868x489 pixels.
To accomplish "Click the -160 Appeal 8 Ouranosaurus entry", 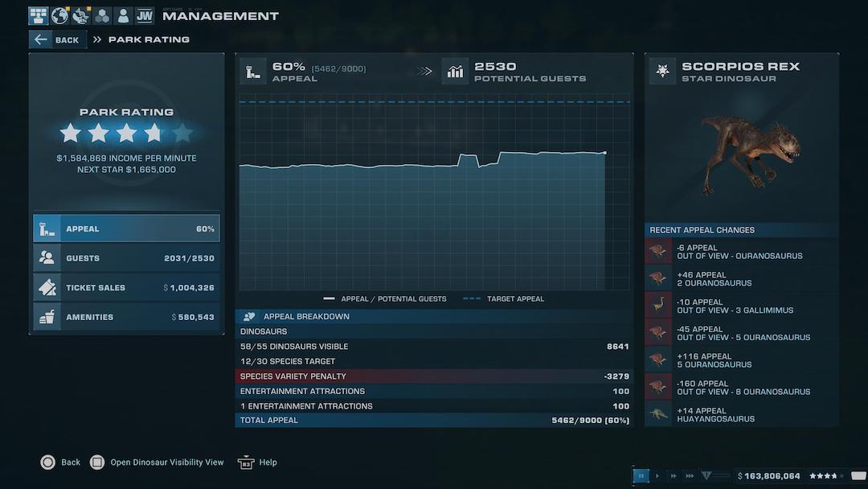I will coord(741,387).
